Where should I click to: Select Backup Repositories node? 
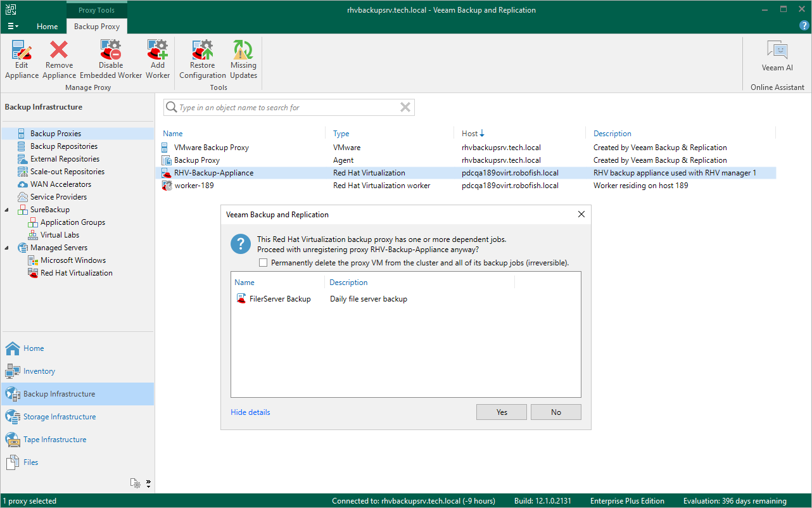pos(64,146)
